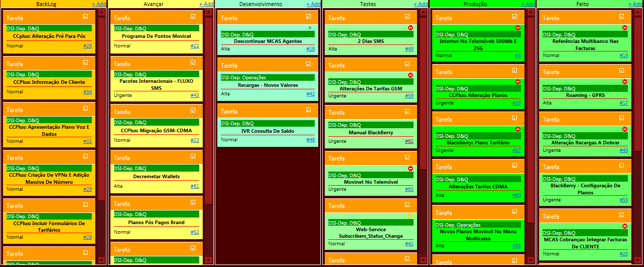This screenshot has width=644, height=267.
Task: Collapse the Alterações Tarifas CDMA card
Action: point(515,166)
